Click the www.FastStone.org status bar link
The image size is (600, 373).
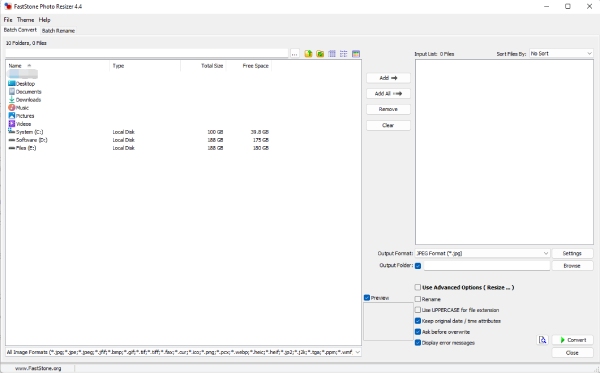38,368
